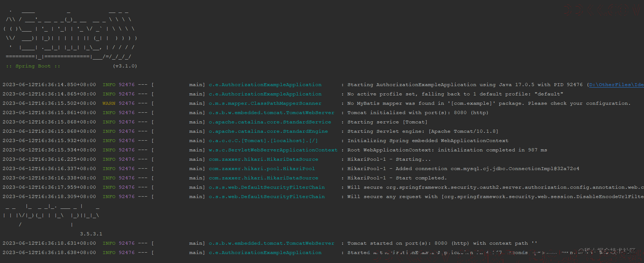644x263 pixels.
Task: Click the Tomcat initialized with port 8080 message
Action: [418, 113]
